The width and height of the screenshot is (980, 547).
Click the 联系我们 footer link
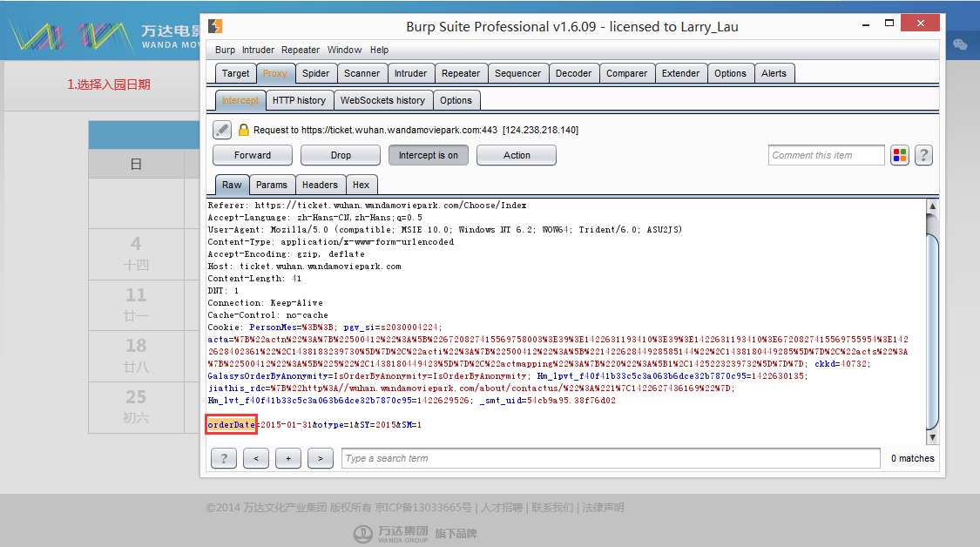click(x=552, y=508)
